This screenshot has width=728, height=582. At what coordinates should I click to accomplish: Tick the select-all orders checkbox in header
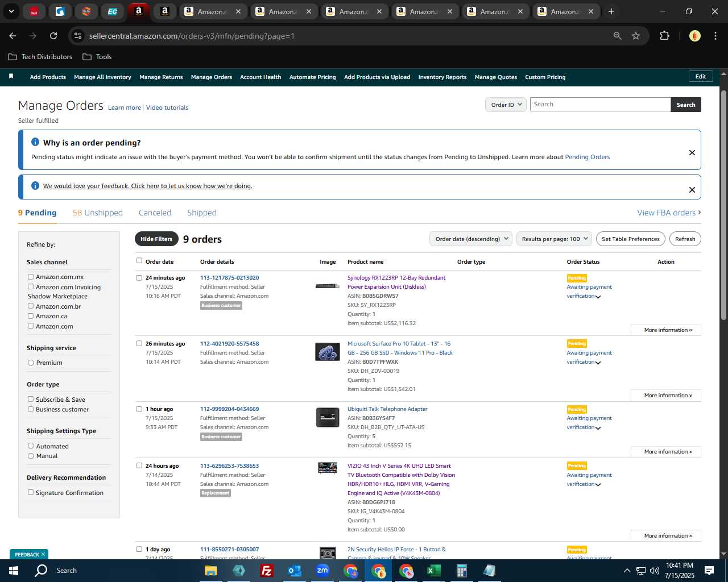tap(139, 260)
